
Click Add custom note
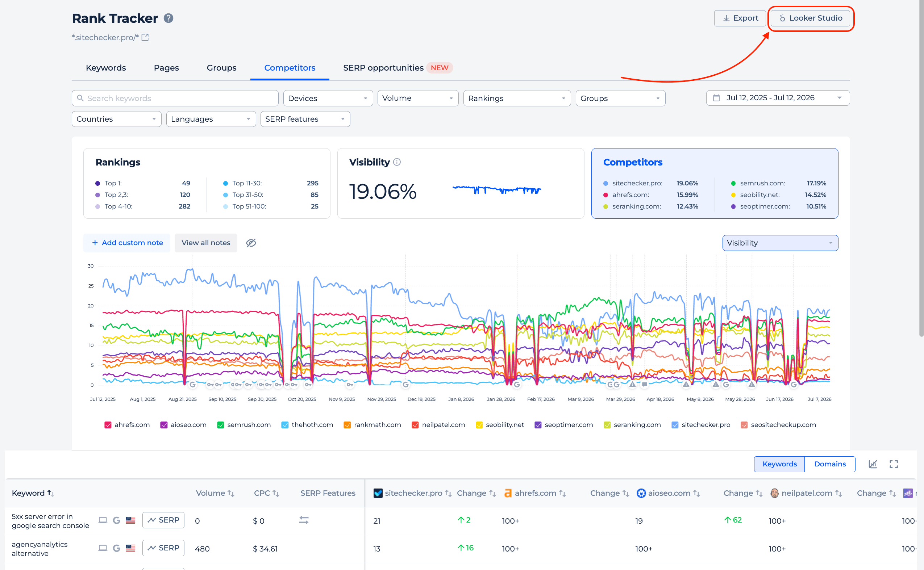click(127, 243)
